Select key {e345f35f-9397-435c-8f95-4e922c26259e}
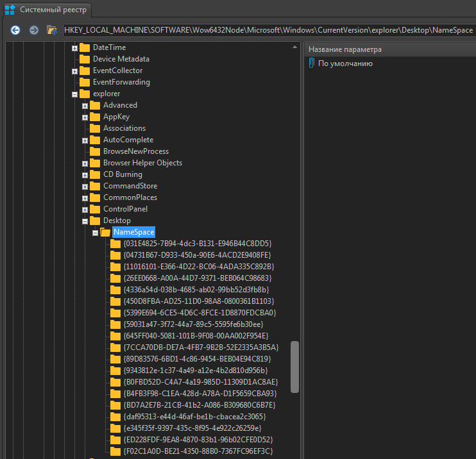 pos(192,428)
